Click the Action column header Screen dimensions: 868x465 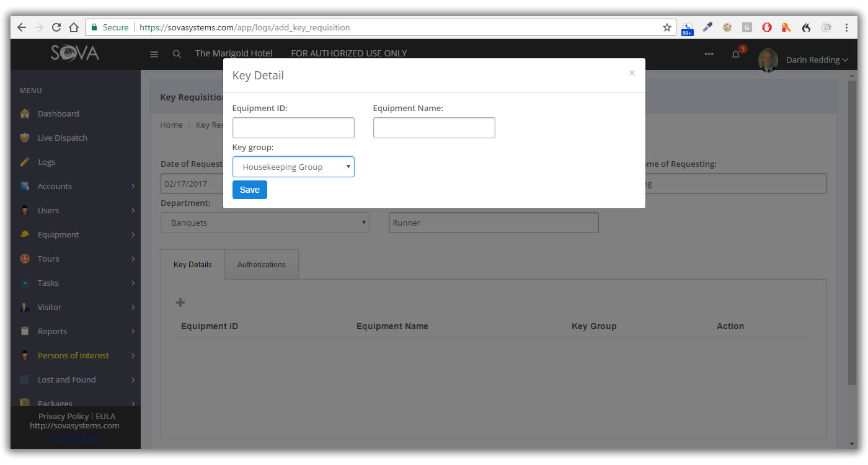click(730, 326)
